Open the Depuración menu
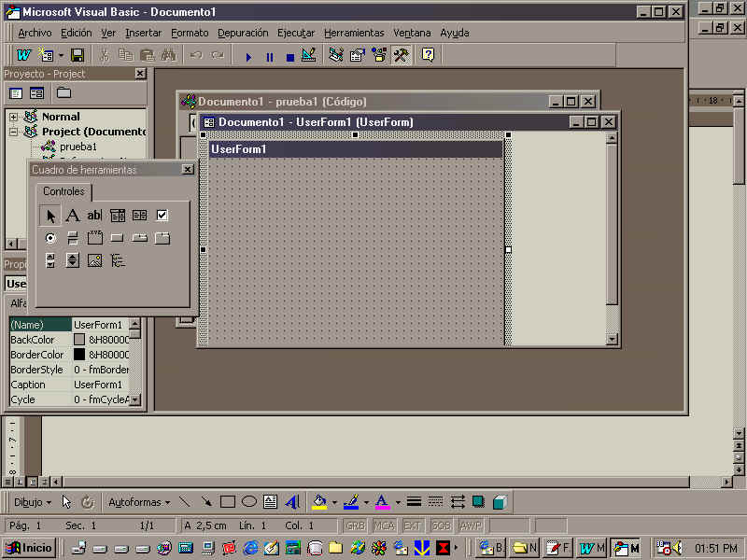The width and height of the screenshot is (747, 560). tap(243, 33)
